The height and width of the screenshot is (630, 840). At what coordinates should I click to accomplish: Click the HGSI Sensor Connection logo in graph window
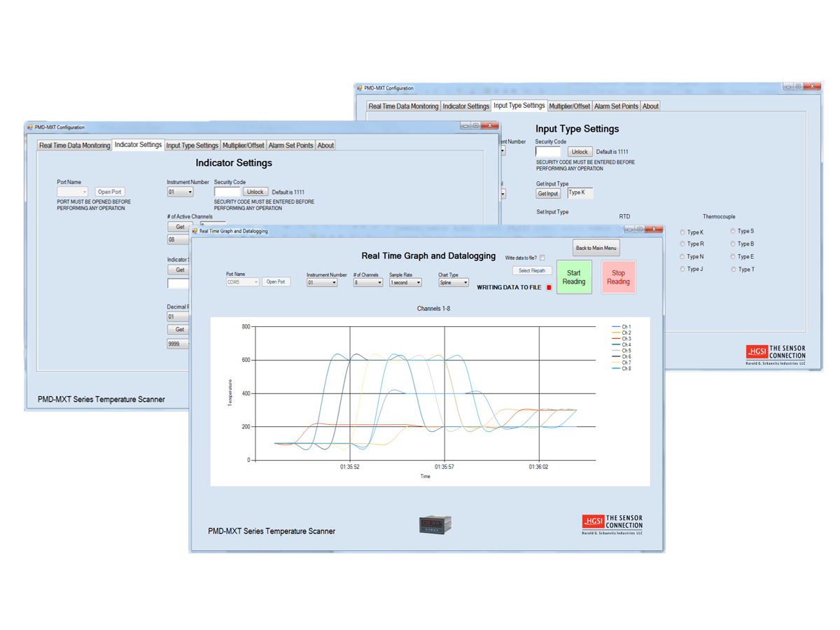(x=611, y=524)
